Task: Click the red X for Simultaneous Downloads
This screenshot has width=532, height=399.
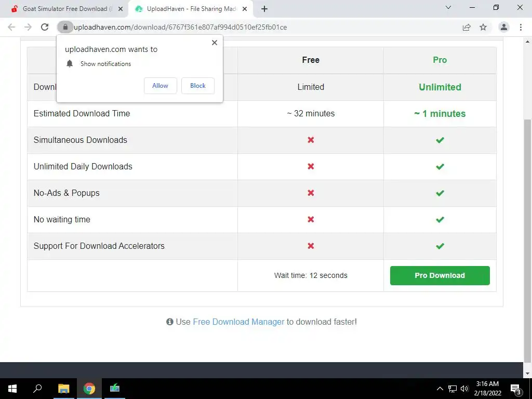Action: tap(311, 140)
